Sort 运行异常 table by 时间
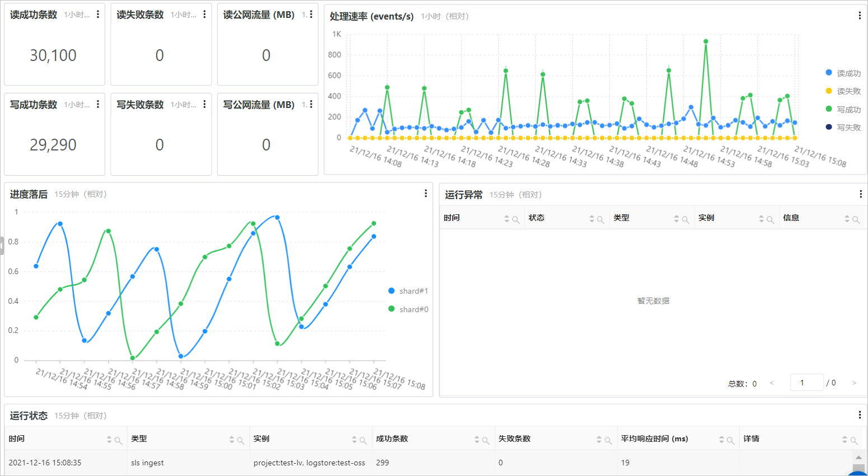Viewport: 868px width, 476px height. (x=506, y=219)
